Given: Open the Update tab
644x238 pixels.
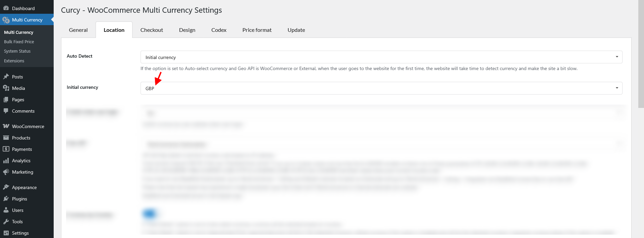Looking at the screenshot, I should [x=296, y=30].
